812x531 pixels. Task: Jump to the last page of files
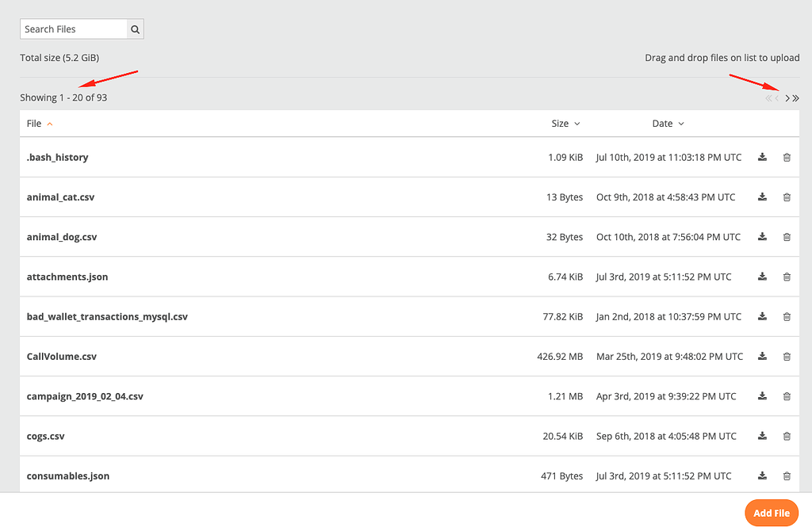click(x=795, y=98)
